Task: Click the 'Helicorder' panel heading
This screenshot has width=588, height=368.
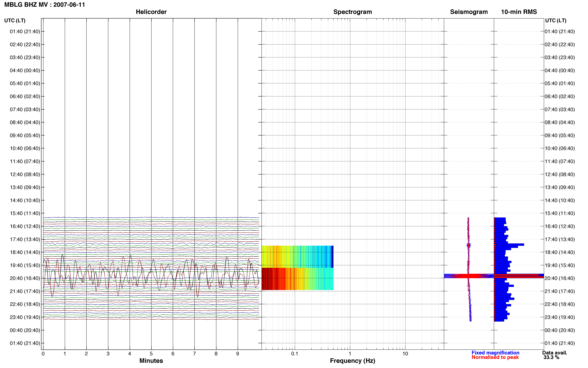Action: 151,12
